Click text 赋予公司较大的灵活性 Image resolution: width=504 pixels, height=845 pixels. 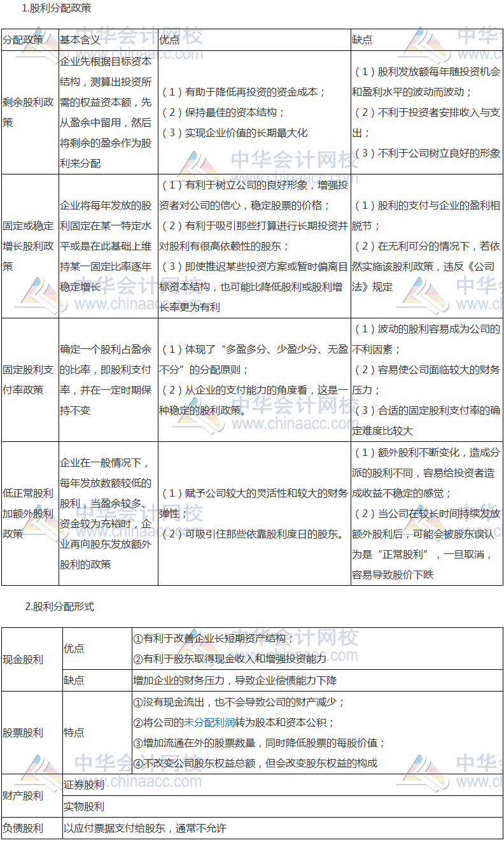pos(253,503)
